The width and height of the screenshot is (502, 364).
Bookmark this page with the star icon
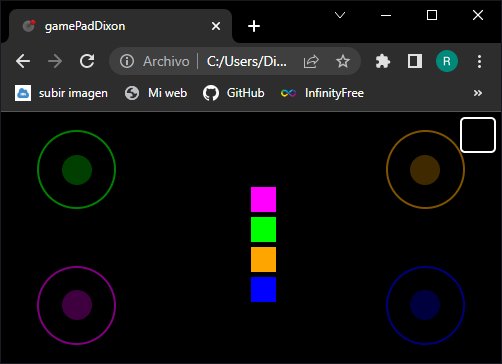pos(343,61)
